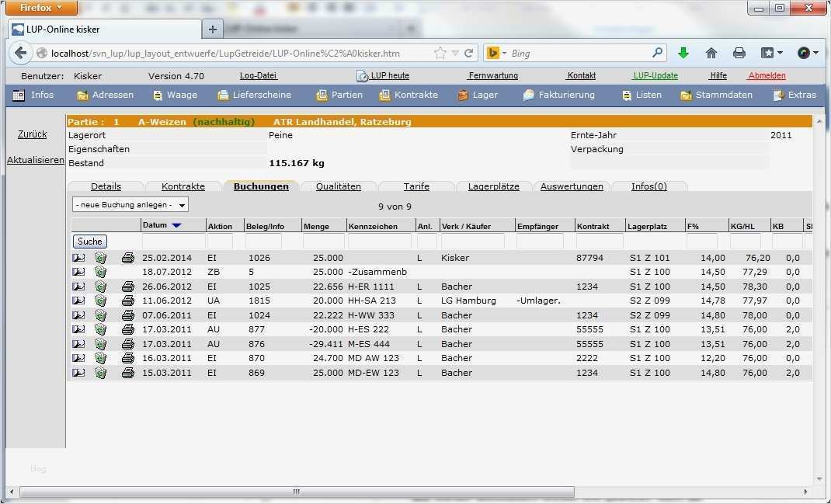Image resolution: width=831 pixels, height=504 pixels.
Task: Open edit icon for booking 1024
Action: (x=78, y=315)
